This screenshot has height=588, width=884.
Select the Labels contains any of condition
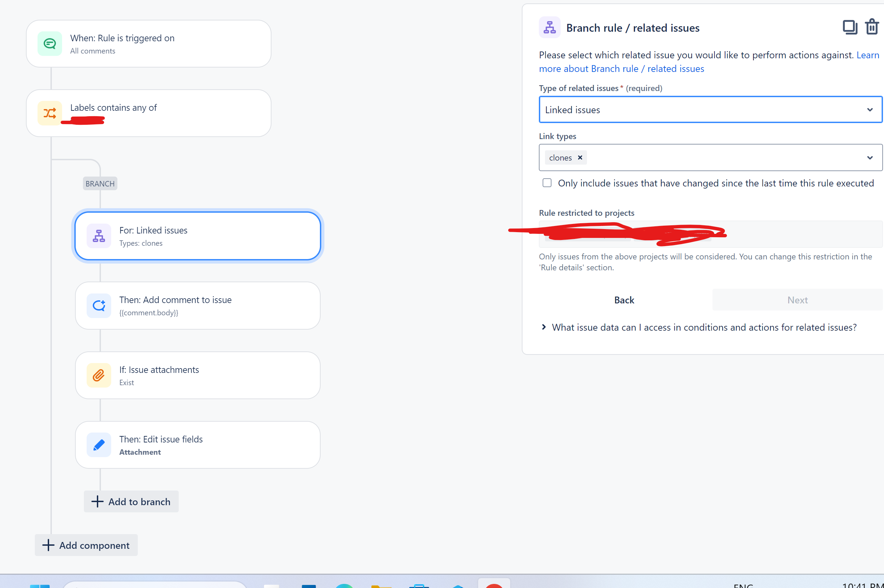coord(149,113)
